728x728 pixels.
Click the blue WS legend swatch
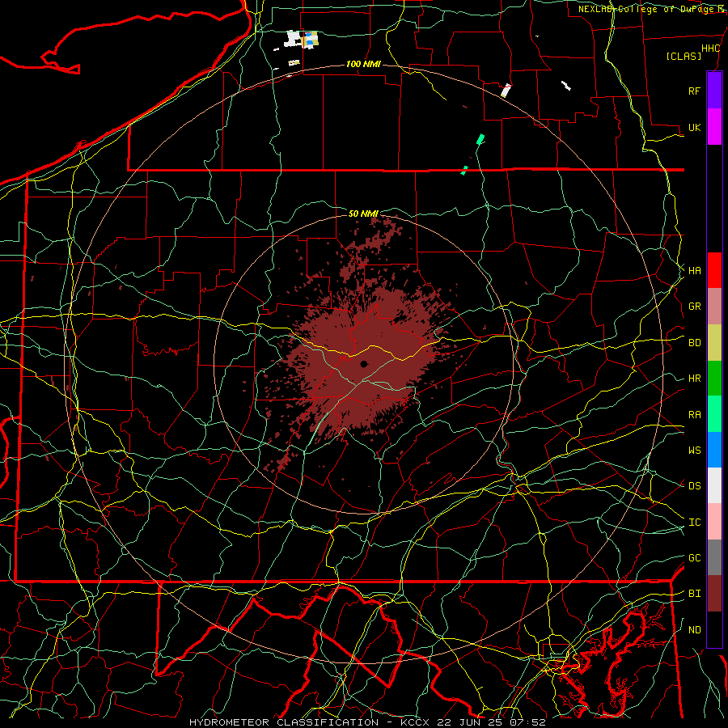click(714, 450)
